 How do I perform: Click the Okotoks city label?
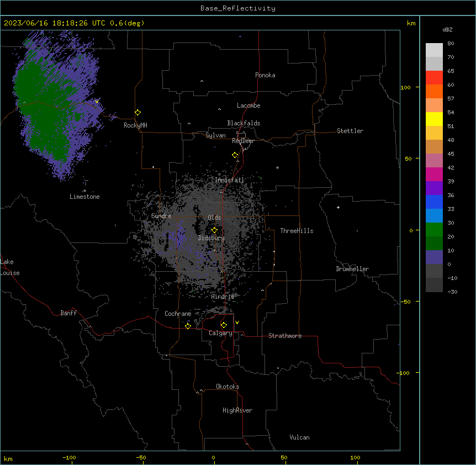pyautogui.click(x=228, y=387)
